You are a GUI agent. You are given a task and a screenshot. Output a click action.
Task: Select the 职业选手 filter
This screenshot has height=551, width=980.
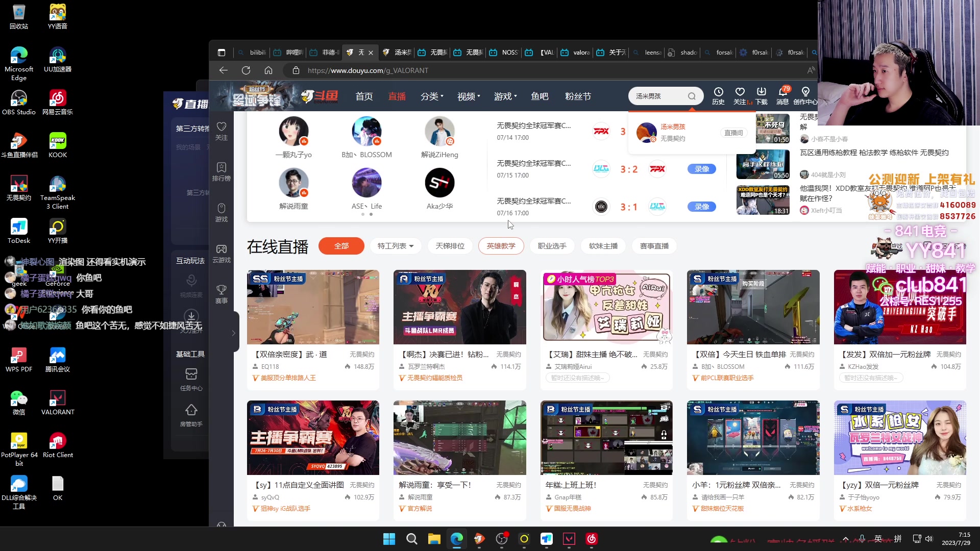[552, 246]
